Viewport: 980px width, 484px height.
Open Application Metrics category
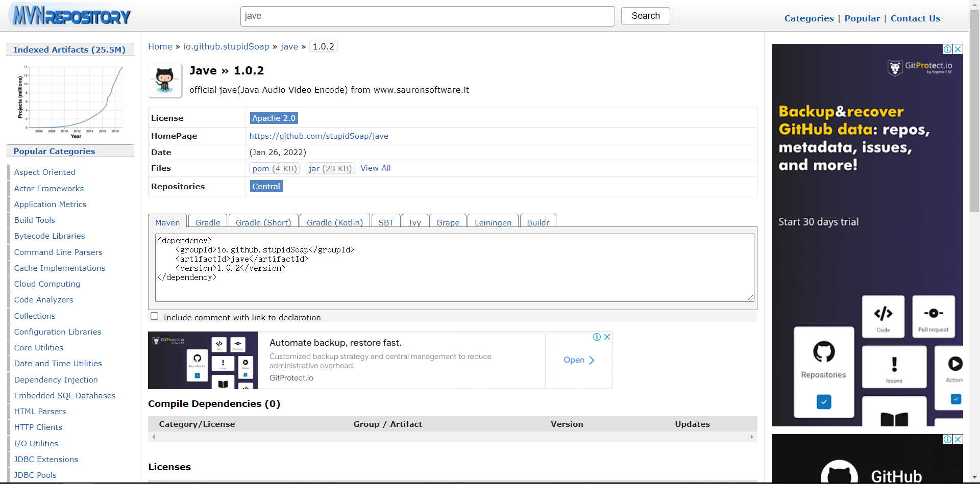click(50, 204)
